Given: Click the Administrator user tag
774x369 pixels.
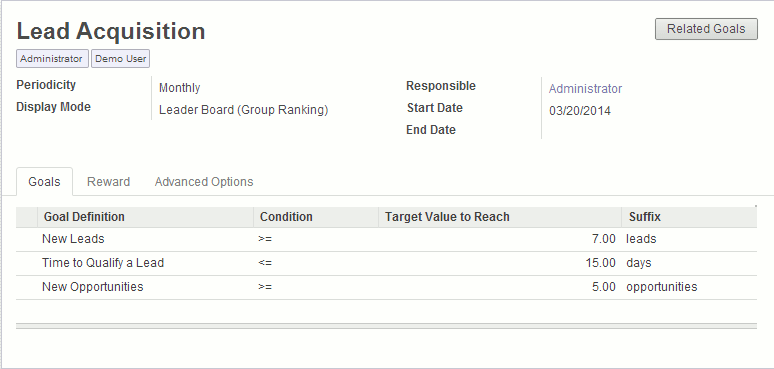Looking at the screenshot, I should (52, 58).
